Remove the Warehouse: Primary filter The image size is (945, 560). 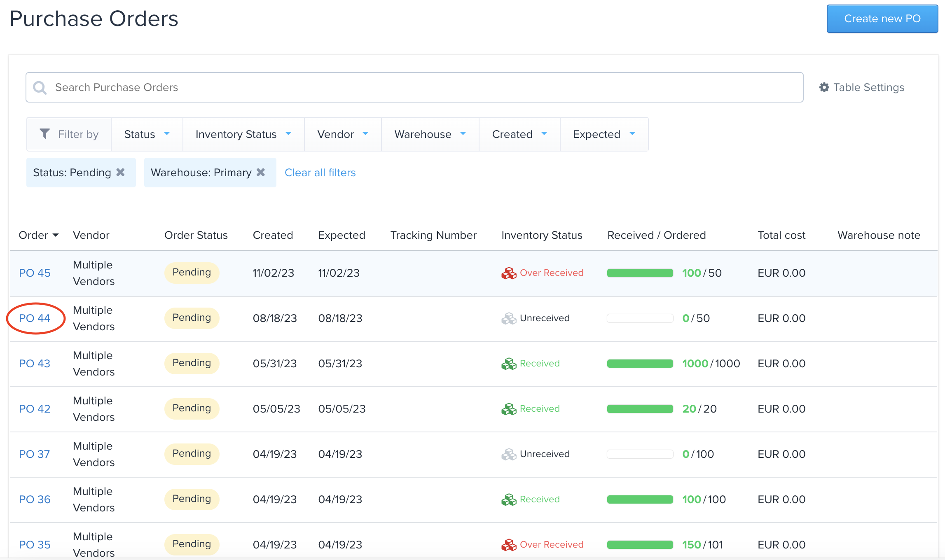[261, 172]
